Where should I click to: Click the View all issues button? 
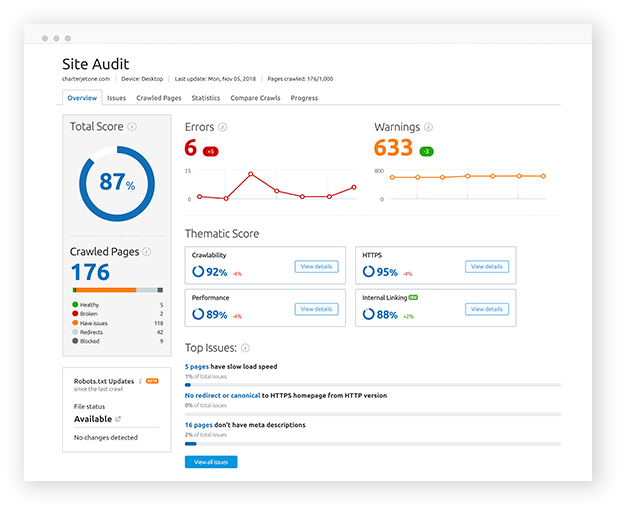pos(211,462)
